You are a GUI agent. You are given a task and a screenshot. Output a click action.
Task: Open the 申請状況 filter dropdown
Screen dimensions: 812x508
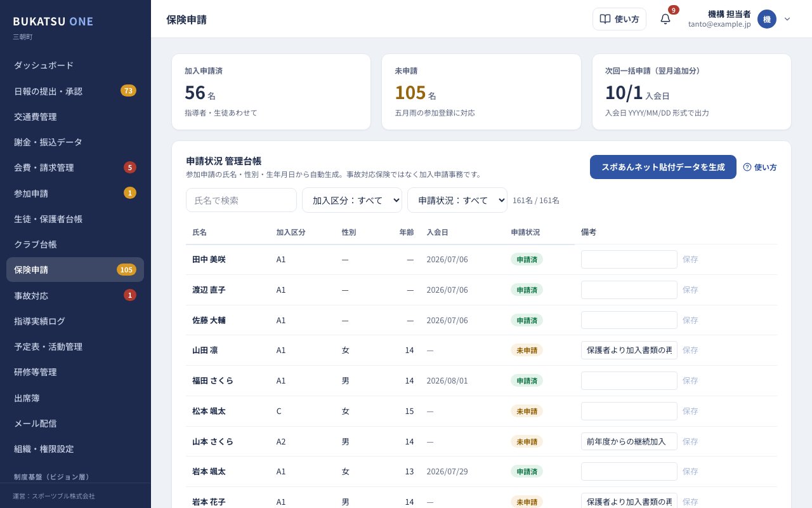457,200
